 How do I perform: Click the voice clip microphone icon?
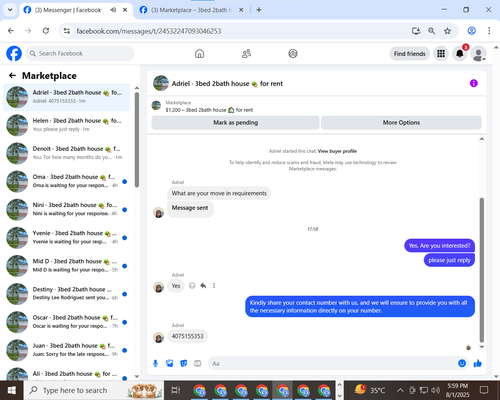coord(155,363)
